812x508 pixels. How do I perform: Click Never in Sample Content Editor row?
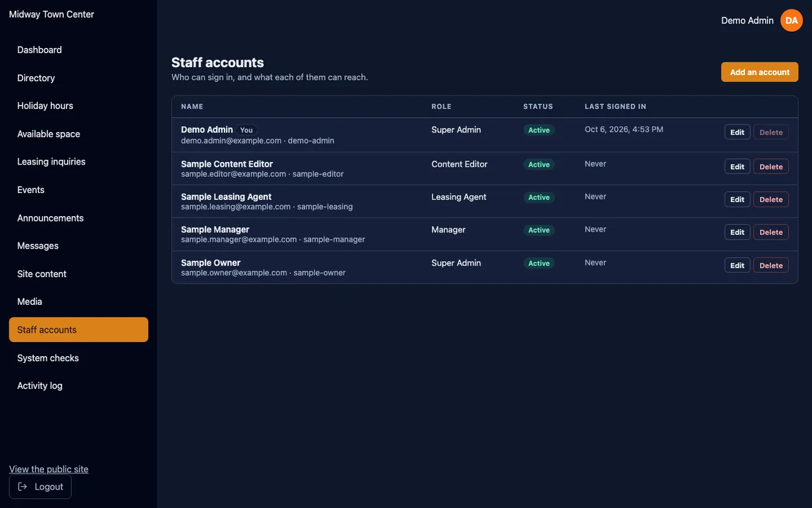[595, 164]
